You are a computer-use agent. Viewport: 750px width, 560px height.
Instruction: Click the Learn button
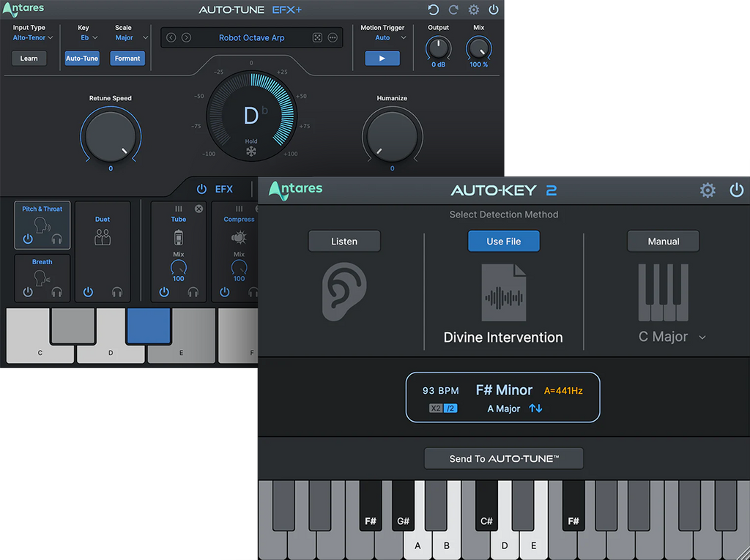29,59
